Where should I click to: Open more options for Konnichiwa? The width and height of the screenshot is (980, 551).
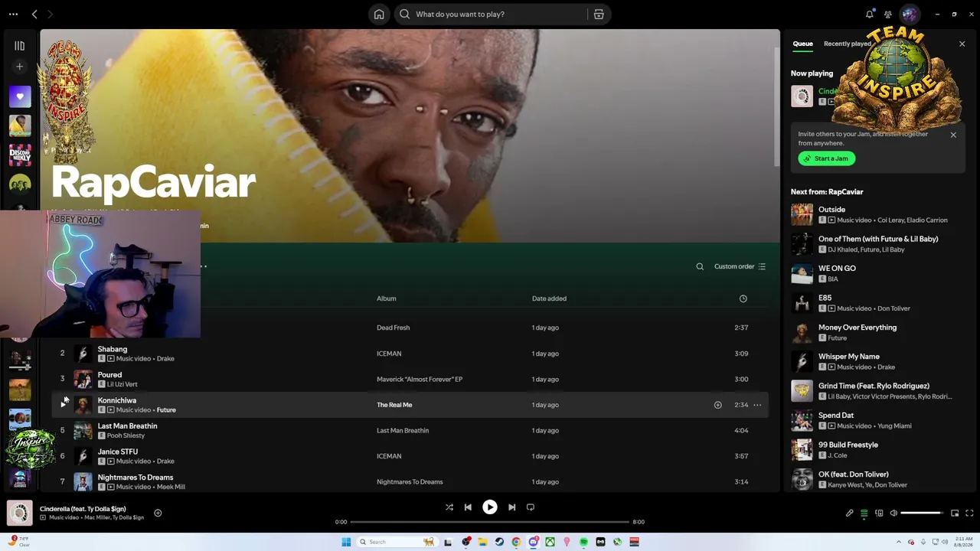757,405
